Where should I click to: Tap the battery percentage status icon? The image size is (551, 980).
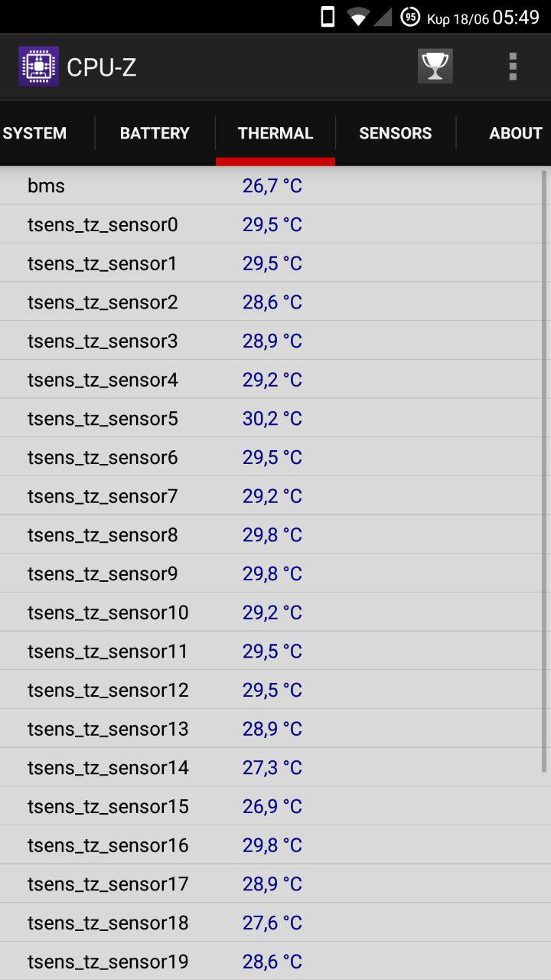[x=410, y=17]
